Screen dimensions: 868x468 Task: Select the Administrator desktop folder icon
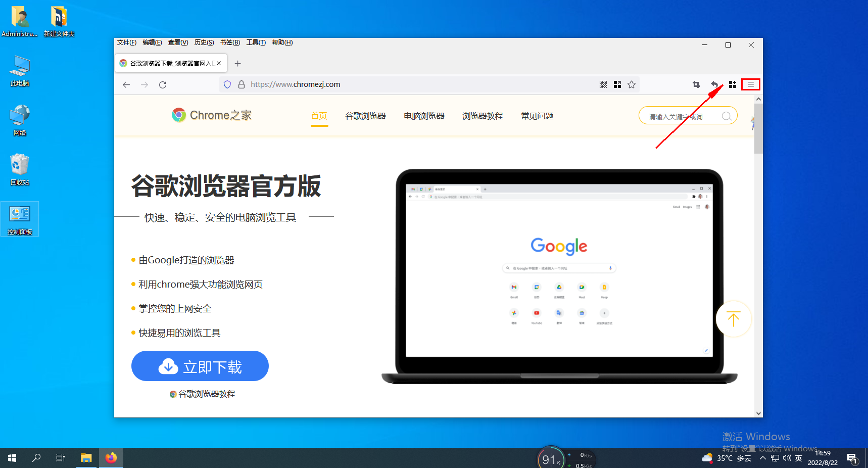[20, 21]
